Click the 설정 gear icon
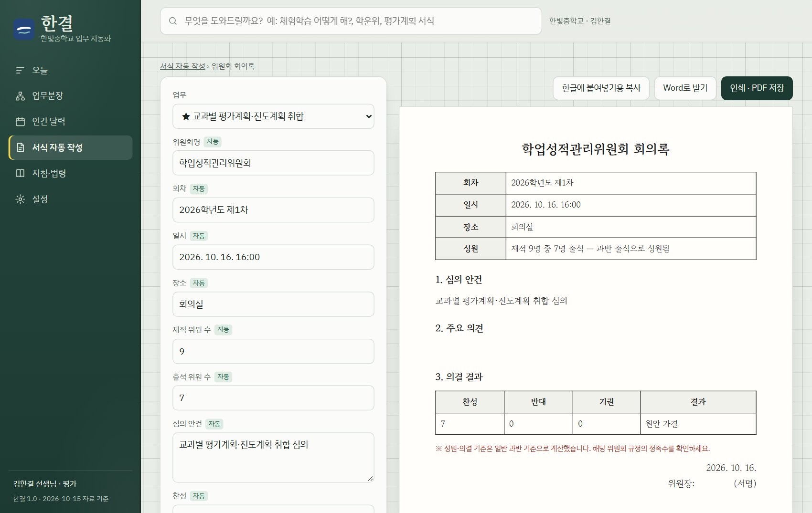The height and width of the screenshot is (513, 812). click(x=20, y=199)
